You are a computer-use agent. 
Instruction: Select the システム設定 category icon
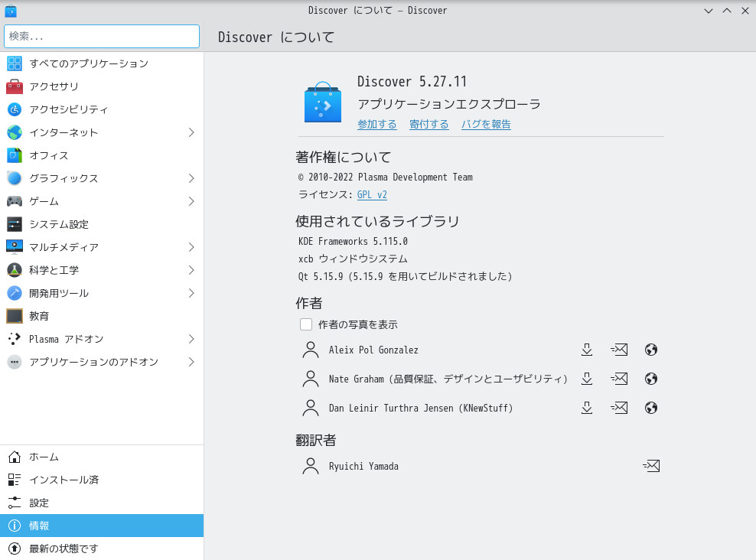14,224
